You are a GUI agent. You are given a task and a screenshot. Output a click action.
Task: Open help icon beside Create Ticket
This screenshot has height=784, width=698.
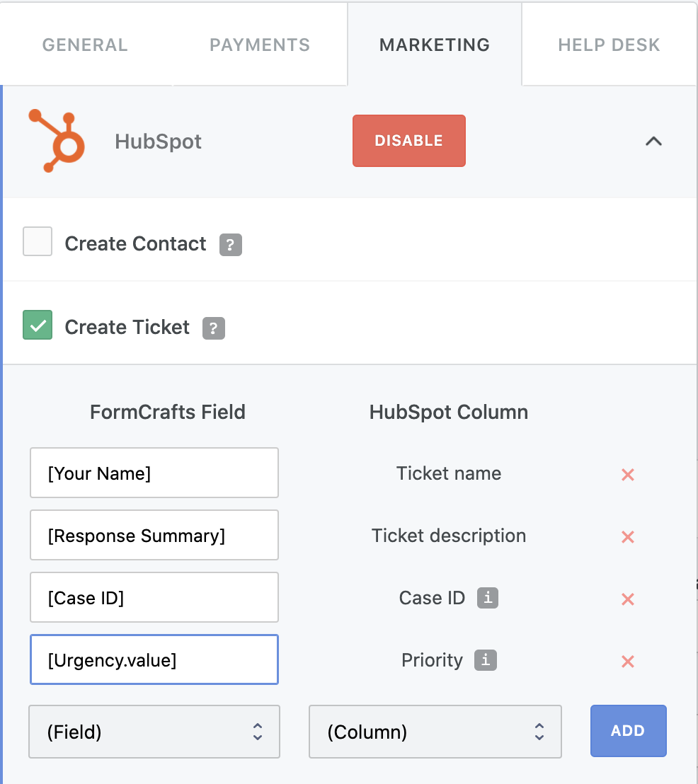click(214, 328)
